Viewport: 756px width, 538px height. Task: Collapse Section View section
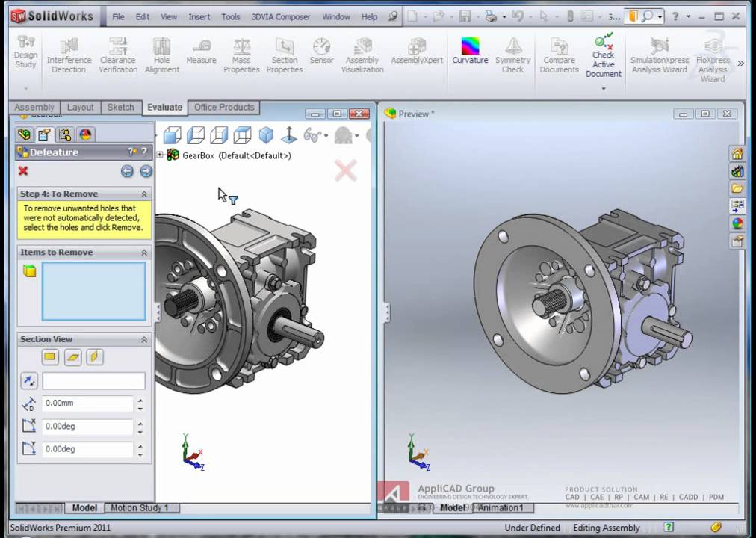point(143,340)
